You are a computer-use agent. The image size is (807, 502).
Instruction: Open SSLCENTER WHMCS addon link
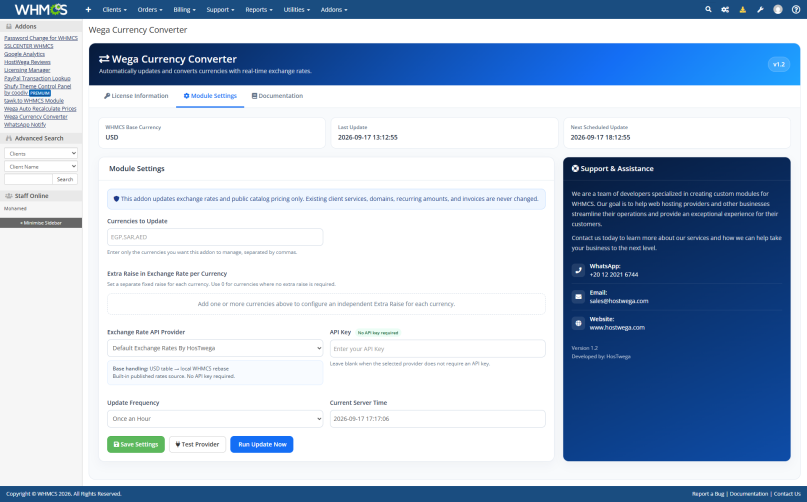coord(28,46)
